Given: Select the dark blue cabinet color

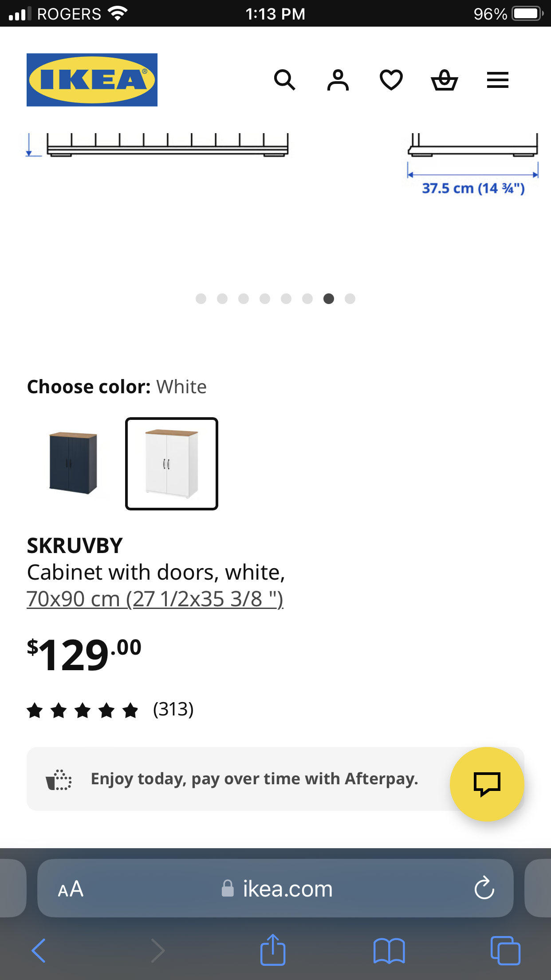Looking at the screenshot, I should point(73,463).
